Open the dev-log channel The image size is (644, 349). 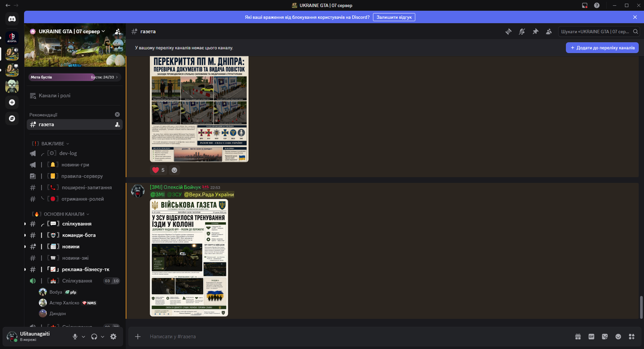click(75, 153)
